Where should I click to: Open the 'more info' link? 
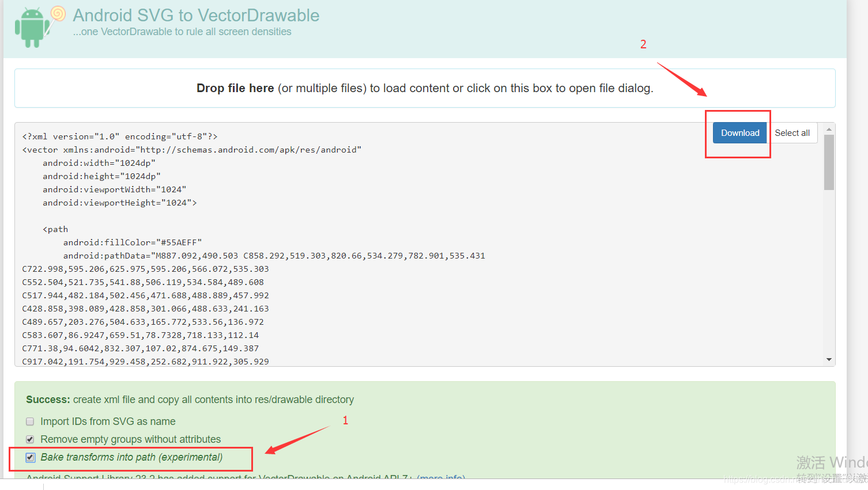441,477
